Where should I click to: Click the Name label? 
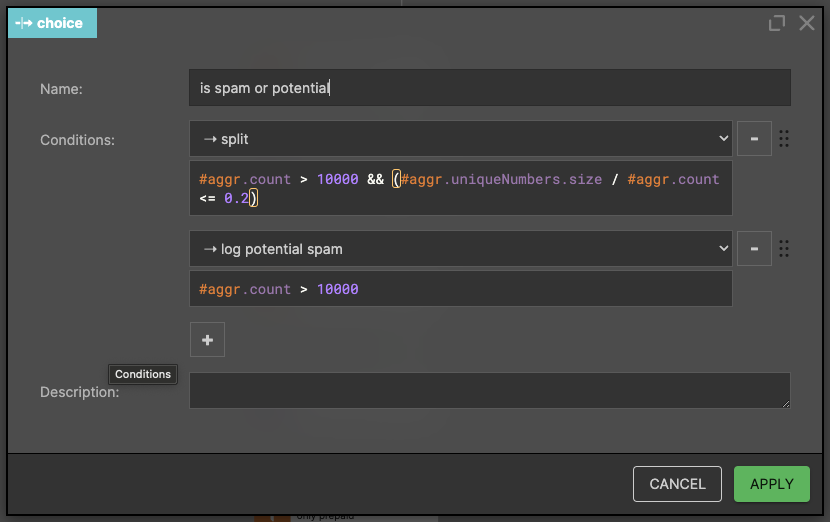click(x=61, y=89)
